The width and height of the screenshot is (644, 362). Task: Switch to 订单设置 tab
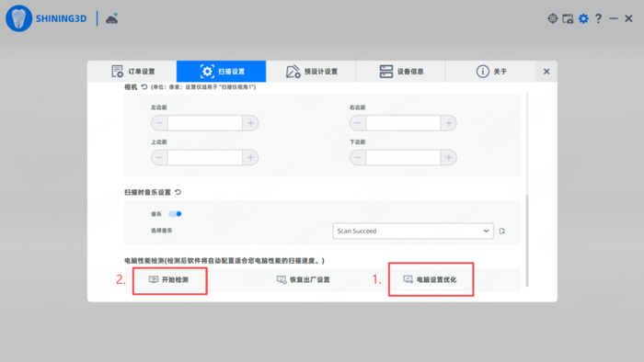point(132,72)
